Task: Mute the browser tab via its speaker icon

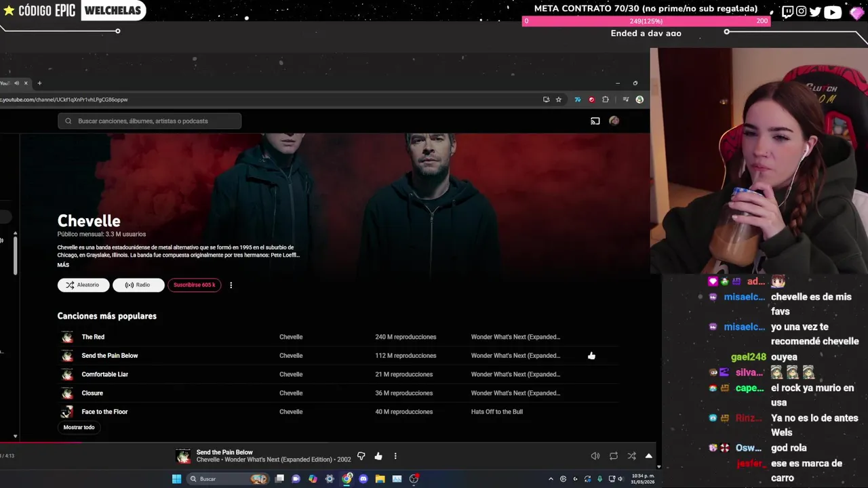Action: (16, 83)
